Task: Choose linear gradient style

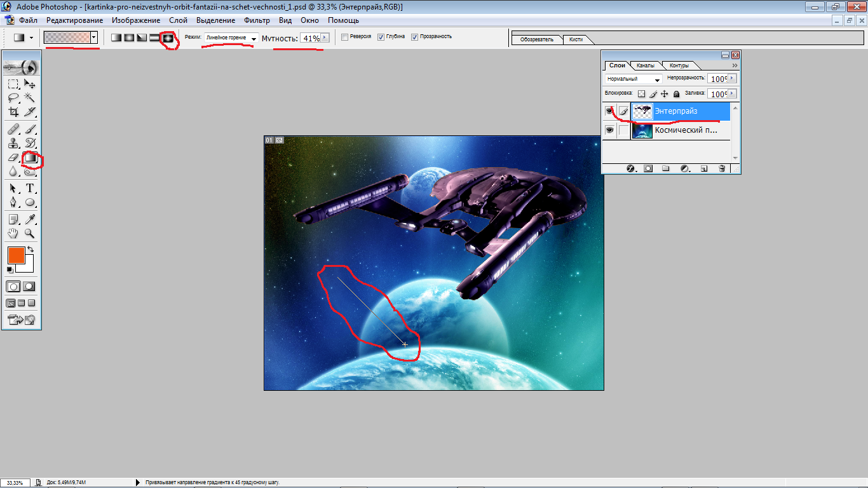Action: [116, 38]
